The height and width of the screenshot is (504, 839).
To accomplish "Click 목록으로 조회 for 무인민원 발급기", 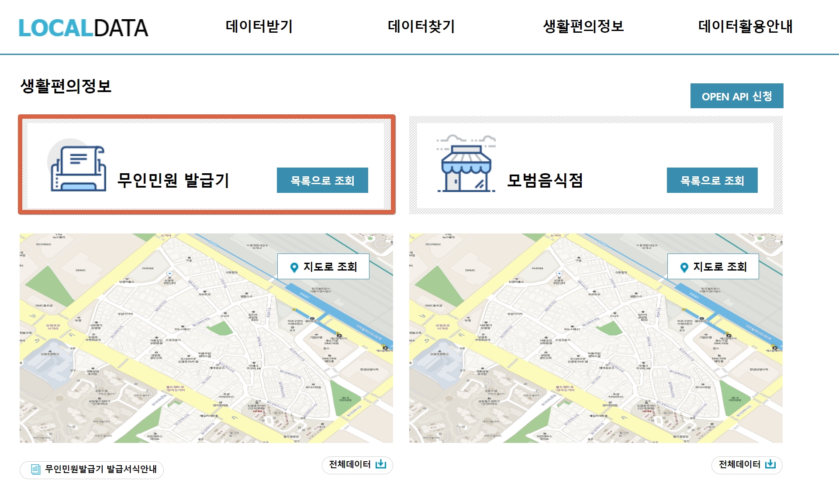I will click(x=322, y=180).
